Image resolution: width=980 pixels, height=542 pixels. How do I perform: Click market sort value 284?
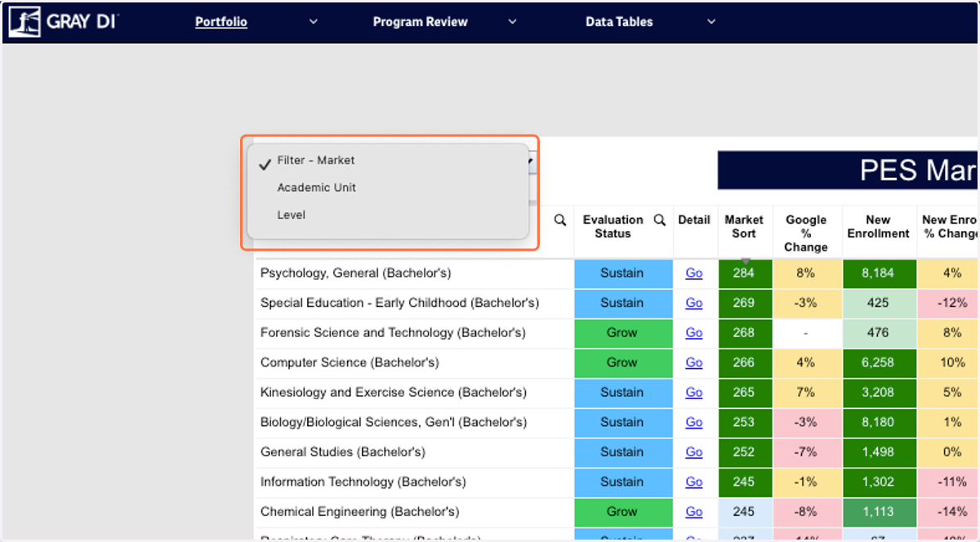tap(744, 273)
